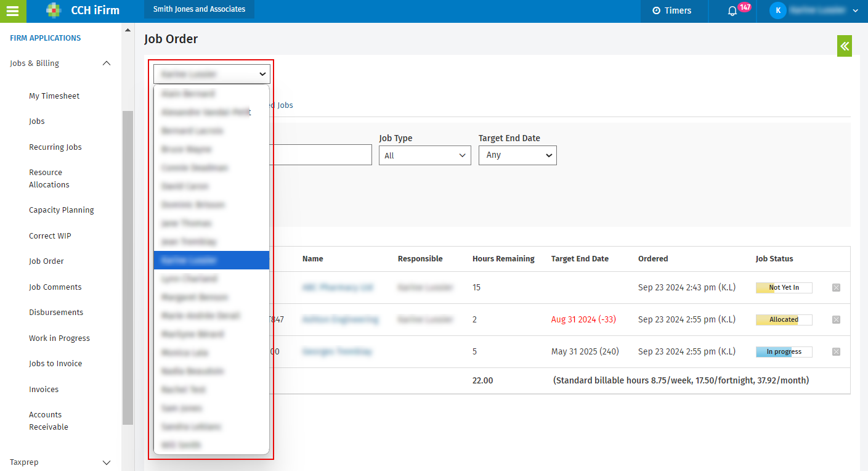Click the In progress status bar
This screenshot has height=471, width=868.
[784, 352]
